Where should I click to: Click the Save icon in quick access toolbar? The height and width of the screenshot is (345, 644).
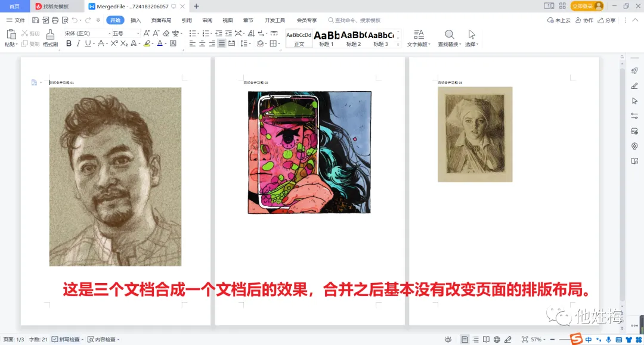35,20
